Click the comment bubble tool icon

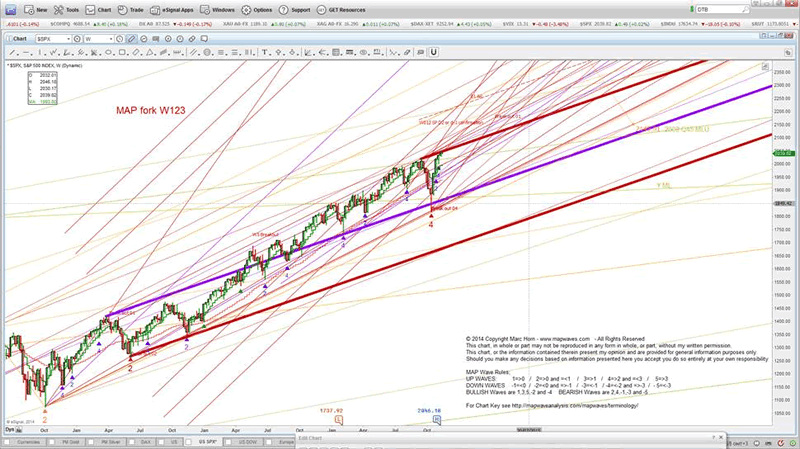pos(420,52)
